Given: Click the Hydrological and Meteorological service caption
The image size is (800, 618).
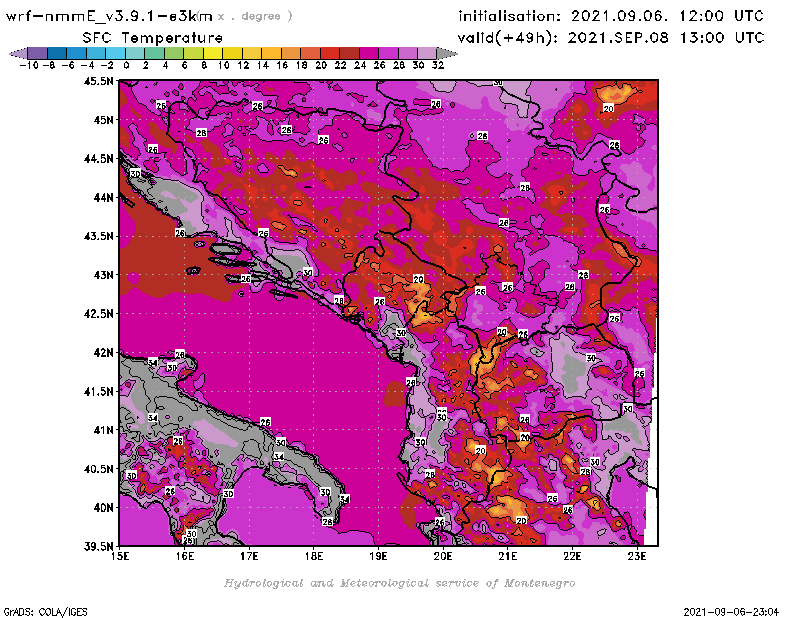Looking at the screenshot, I should coord(399,583).
